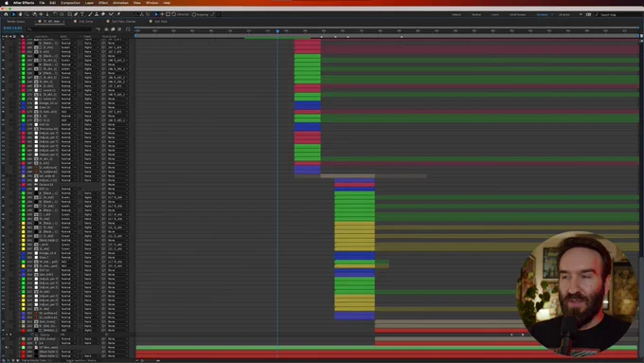
Task: Open the Edit menu
Action: pyautogui.click(x=53, y=3)
